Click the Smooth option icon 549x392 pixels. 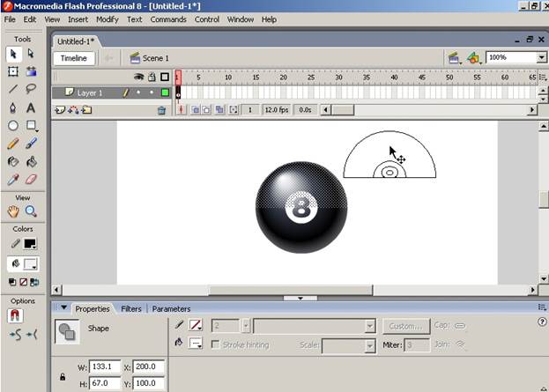click(x=15, y=335)
